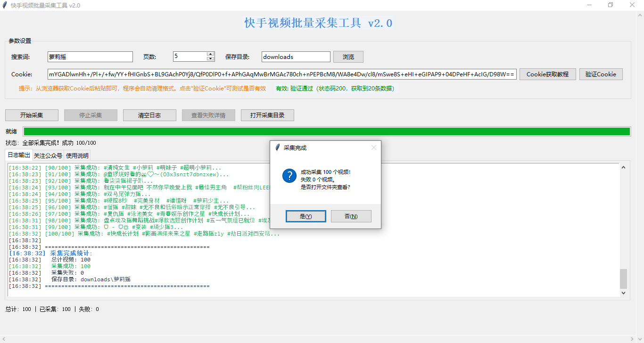
Task: Click the main window scrollbar up arrow
Action: pos(640,15)
